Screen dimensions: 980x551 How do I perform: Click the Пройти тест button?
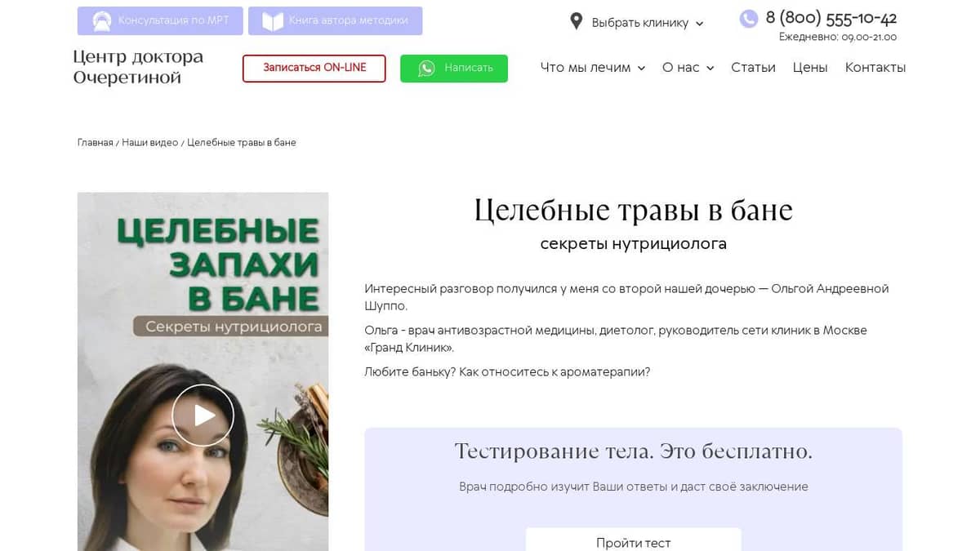click(634, 540)
